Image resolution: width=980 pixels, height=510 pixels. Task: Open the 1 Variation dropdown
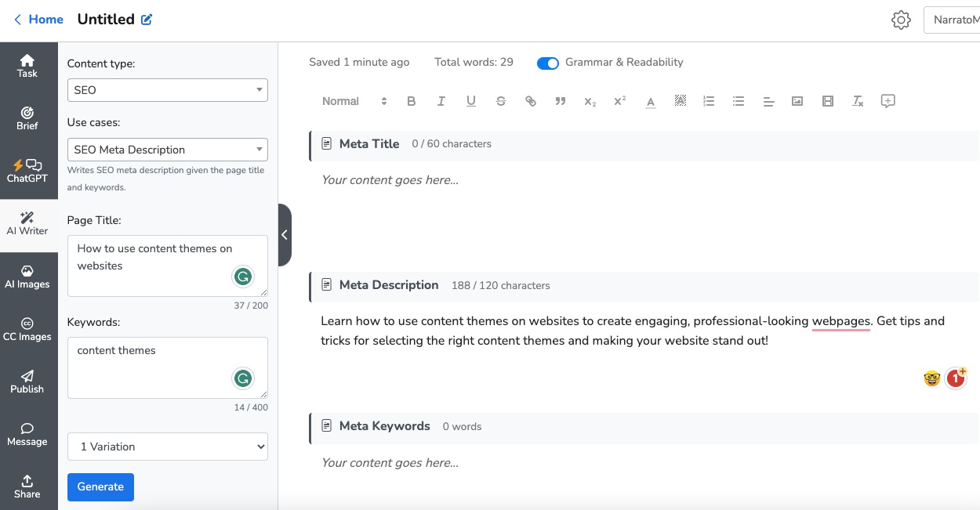coord(167,447)
